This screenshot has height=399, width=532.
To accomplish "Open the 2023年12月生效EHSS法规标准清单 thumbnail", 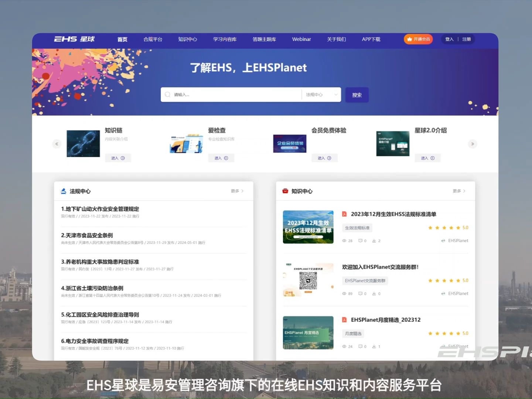I will point(308,227).
